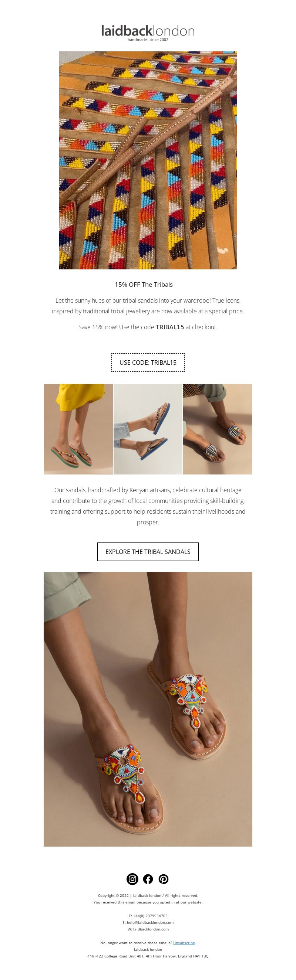
Task: Click the Kenyan artisans description paragraph
Action: pos(148,506)
